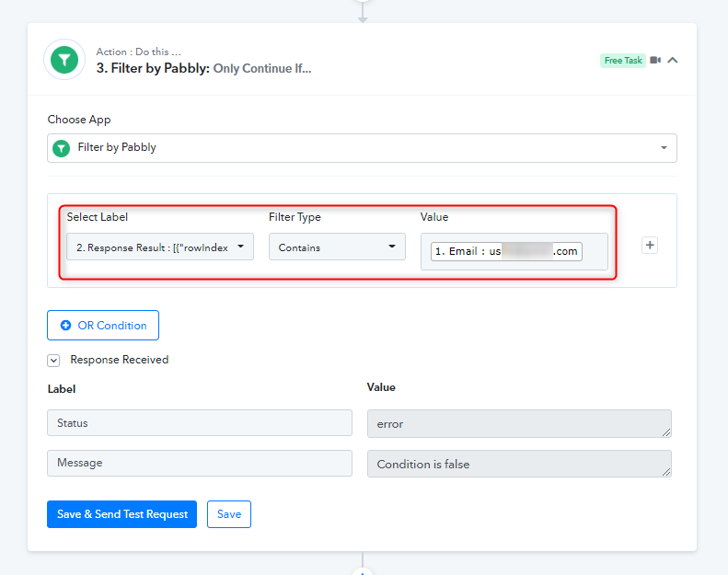This screenshot has height=575, width=728.
Task: Collapse the Filter step with the chevron
Action: point(672,60)
